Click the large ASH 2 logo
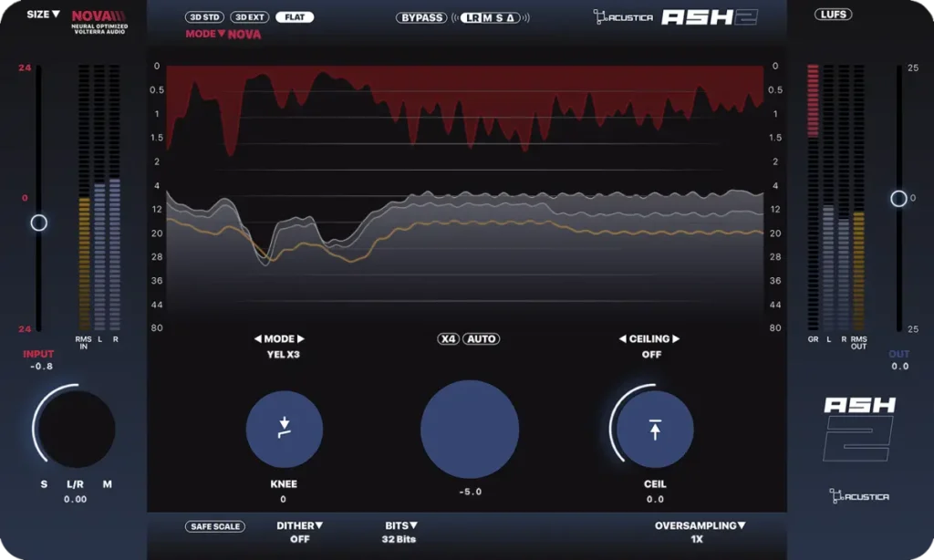This screenshot has height=560, width=934. (859, 429)
